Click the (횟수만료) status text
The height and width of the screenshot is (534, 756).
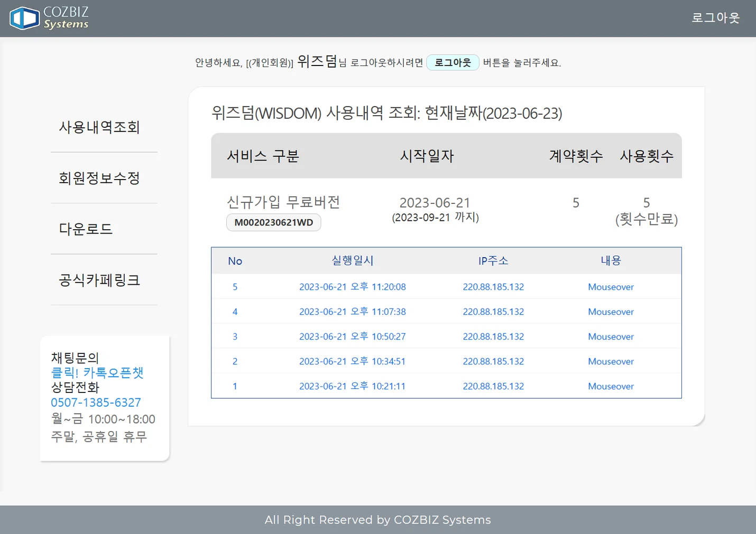[647, 219]
